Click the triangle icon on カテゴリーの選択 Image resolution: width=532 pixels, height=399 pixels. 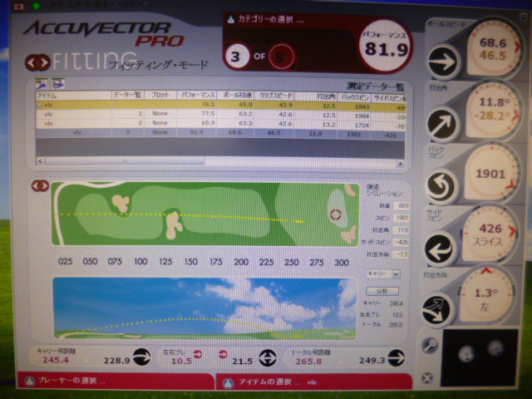tap(231, 19)
